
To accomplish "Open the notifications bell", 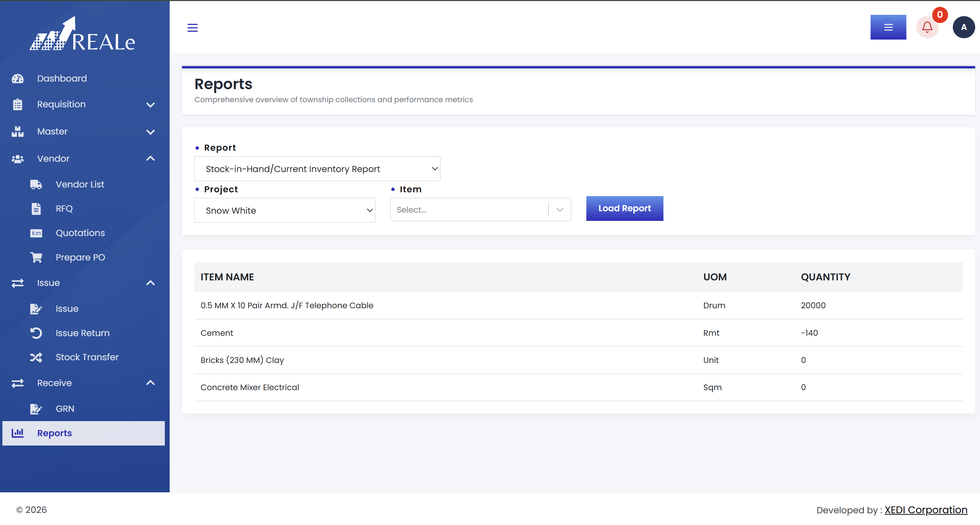I will tap(927, 28).
